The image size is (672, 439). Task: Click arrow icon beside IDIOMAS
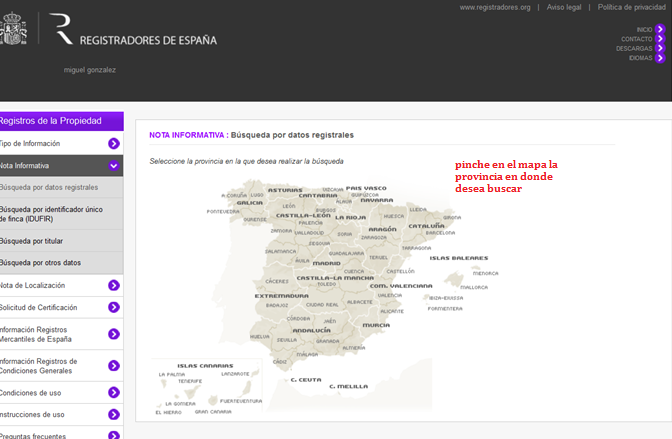(660, 58)
